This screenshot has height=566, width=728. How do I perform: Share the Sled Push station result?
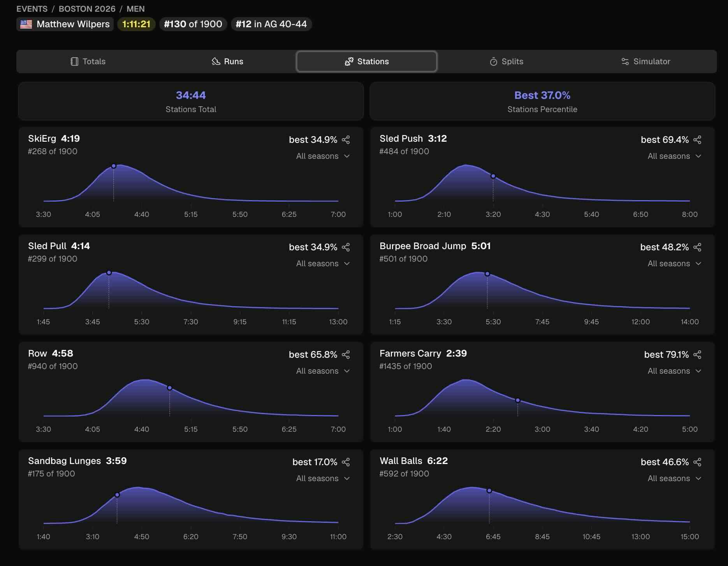coord(697,140)
